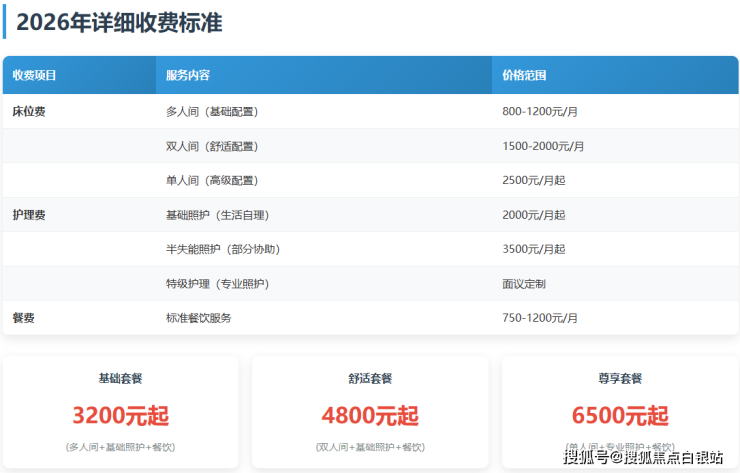This screenshot has width=740, height=473.
Task: Click the 面议定制 price cell
Action: click(524, 284)
